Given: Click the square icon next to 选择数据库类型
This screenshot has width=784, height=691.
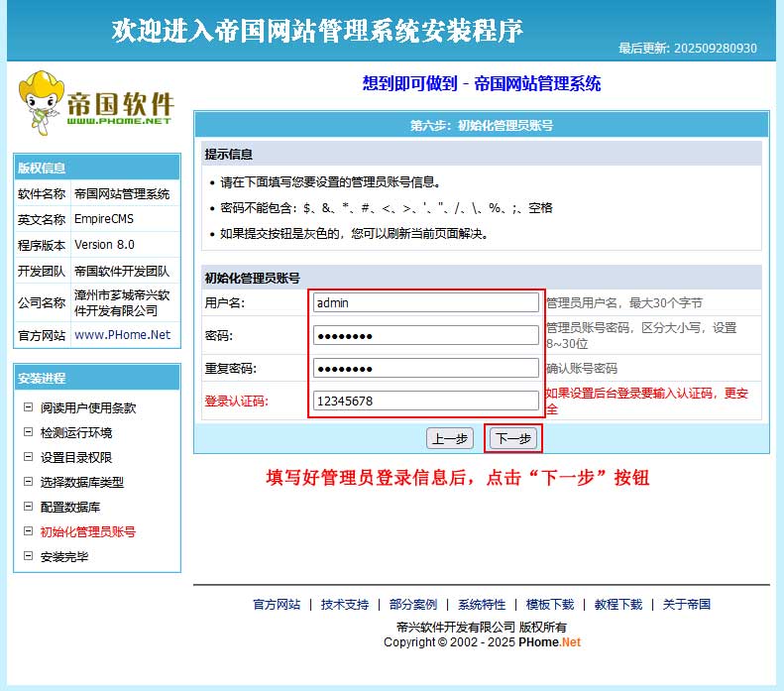Looking at the screenshot, I should 28,482.
